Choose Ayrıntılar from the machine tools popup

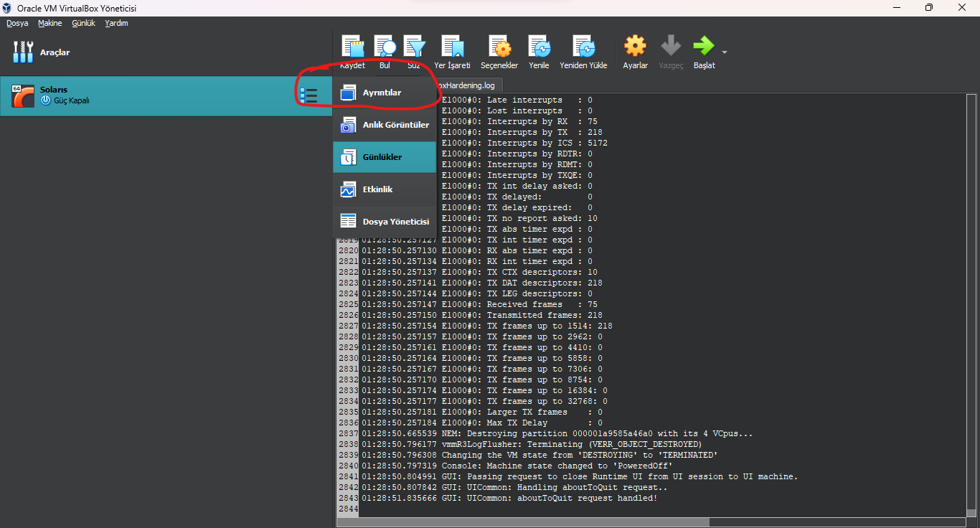pos(385,93)
